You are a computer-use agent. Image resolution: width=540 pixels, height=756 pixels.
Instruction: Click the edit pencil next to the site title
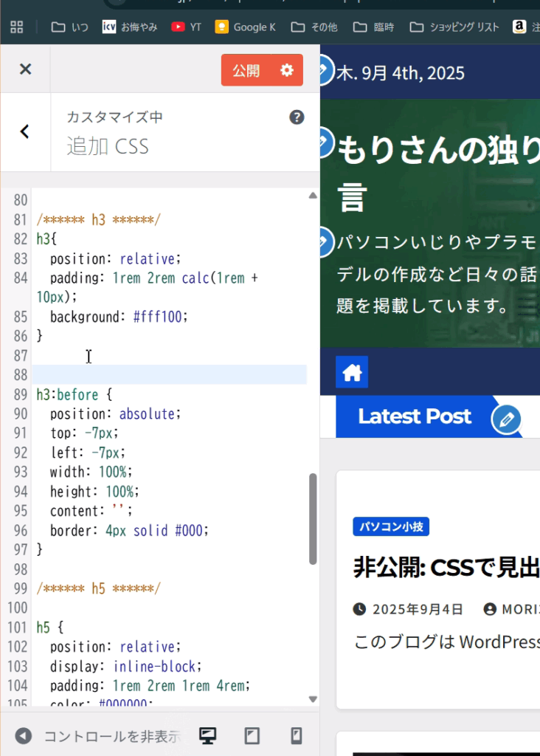pyautogui.click(x=323, y=143)
